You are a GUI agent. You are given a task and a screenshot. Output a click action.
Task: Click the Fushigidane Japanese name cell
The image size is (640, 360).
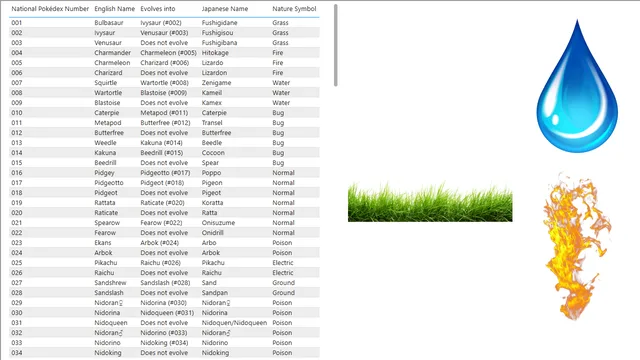point(219,23)
